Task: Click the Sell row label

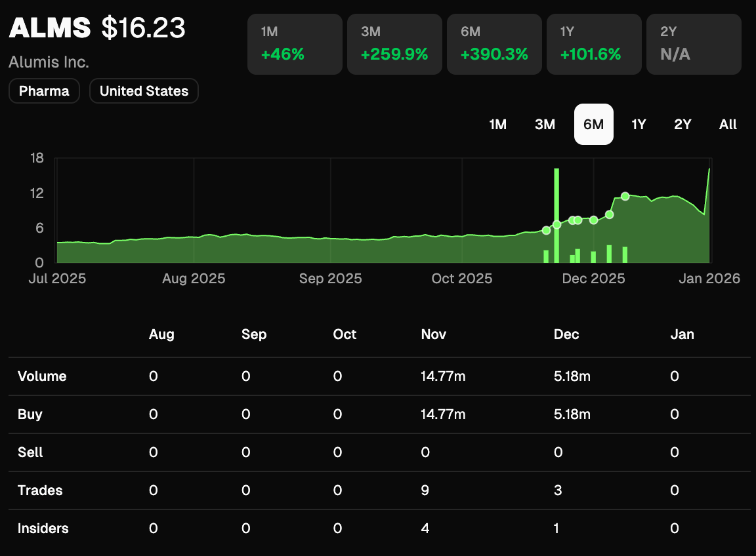Action: pyautogui.click(x=30, y=452)
